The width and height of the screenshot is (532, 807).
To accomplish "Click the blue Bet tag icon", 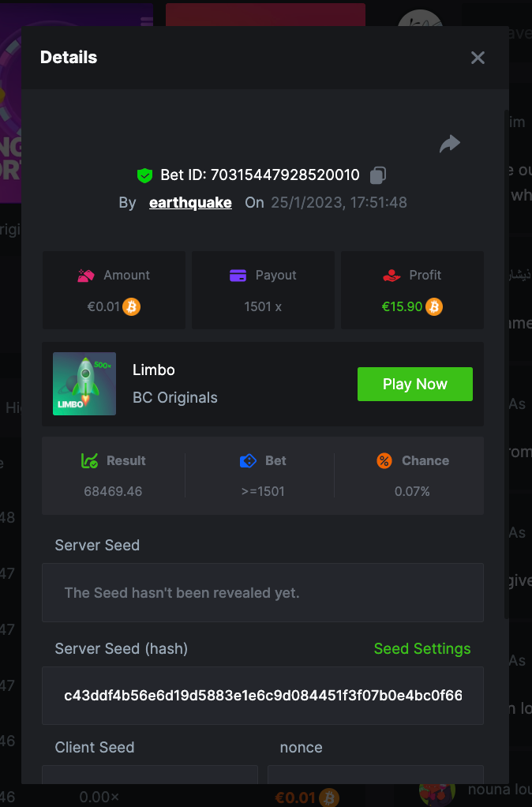I will (x=248, y=460).
